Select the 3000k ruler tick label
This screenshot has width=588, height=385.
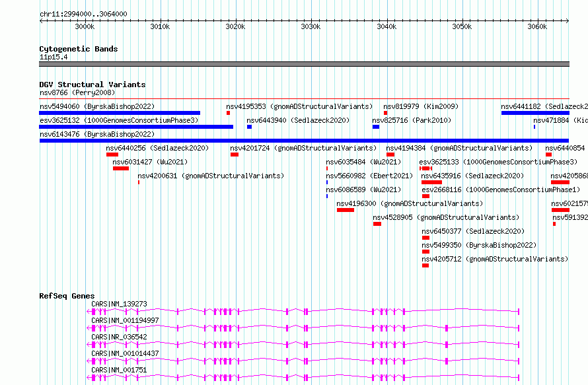coord(85,26)
